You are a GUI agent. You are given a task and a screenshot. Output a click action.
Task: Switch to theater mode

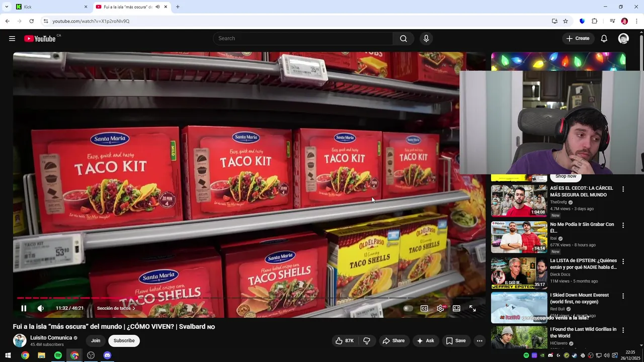(456, 308)
